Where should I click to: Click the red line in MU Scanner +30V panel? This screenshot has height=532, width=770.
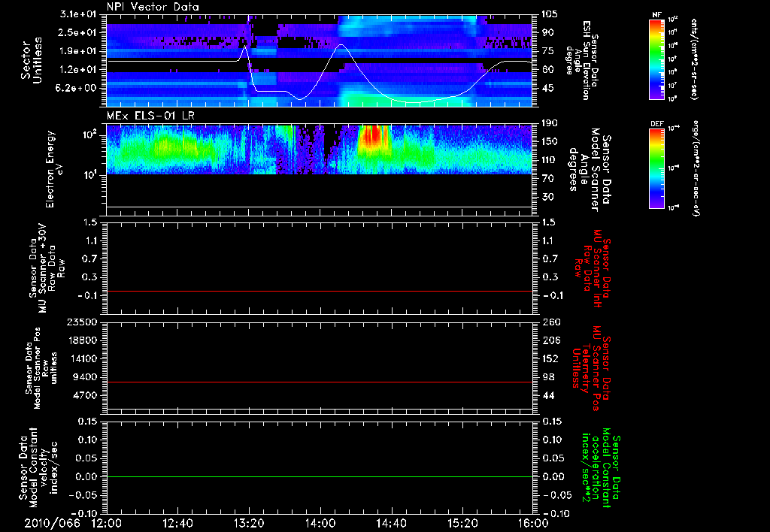coord(320,291)
